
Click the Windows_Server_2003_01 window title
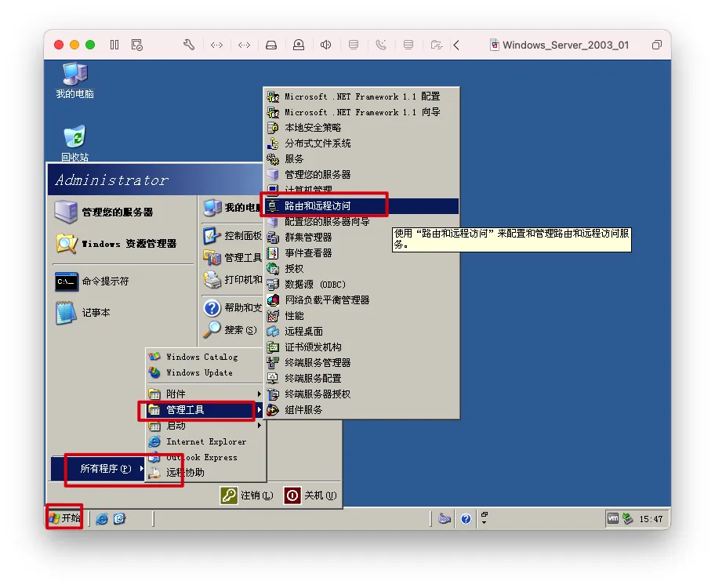click(x=566, y=45)
